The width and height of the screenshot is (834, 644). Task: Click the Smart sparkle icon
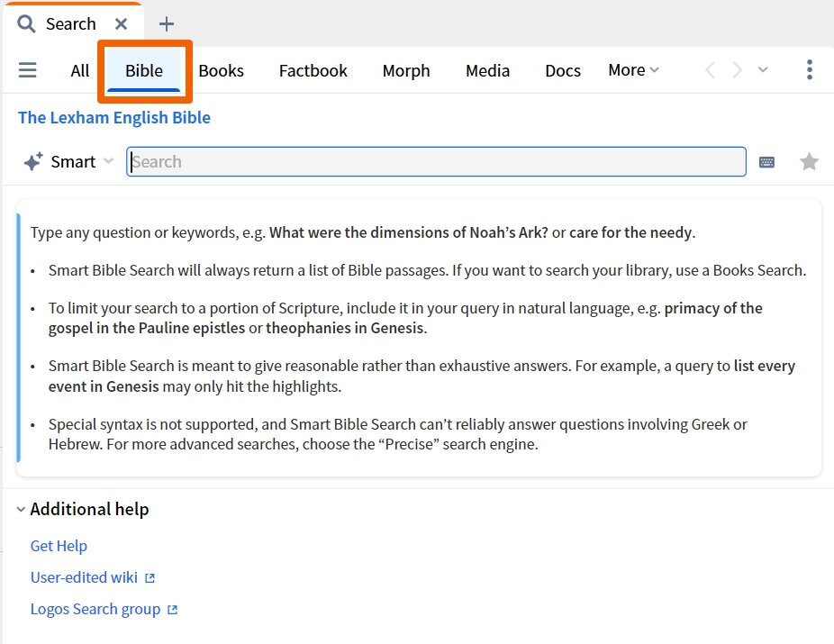pyautogui.click(x=33, y=162)
